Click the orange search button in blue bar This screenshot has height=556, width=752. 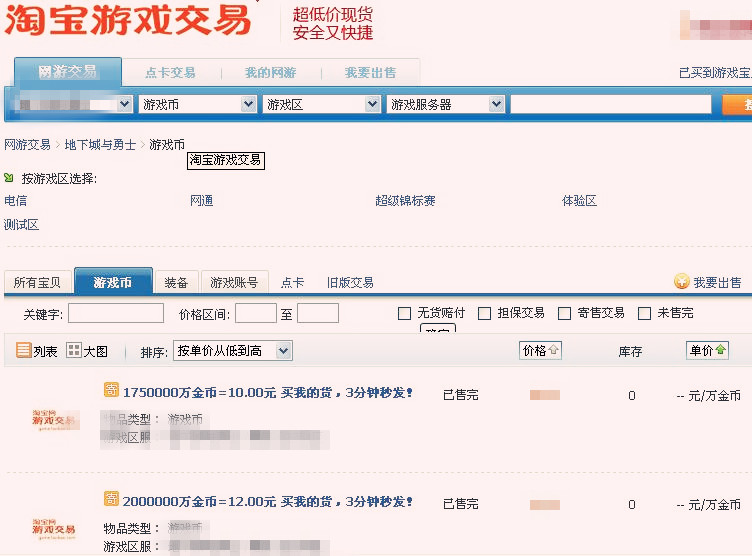[737, 104]
